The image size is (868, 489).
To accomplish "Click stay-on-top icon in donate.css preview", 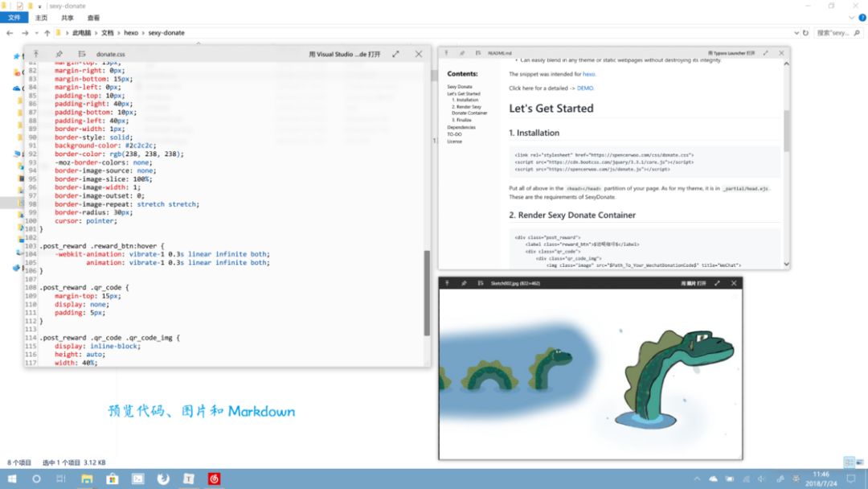I will tap(36, 54).
